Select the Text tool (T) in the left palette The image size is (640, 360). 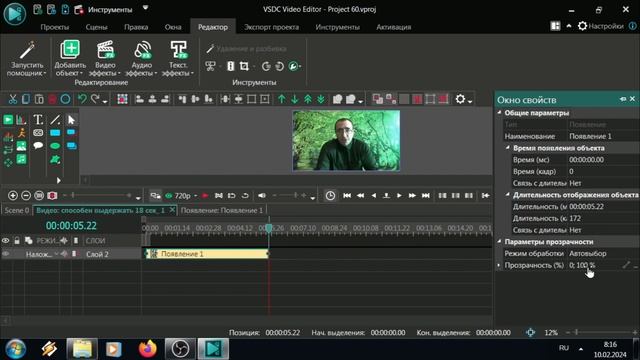coord(38,120)
